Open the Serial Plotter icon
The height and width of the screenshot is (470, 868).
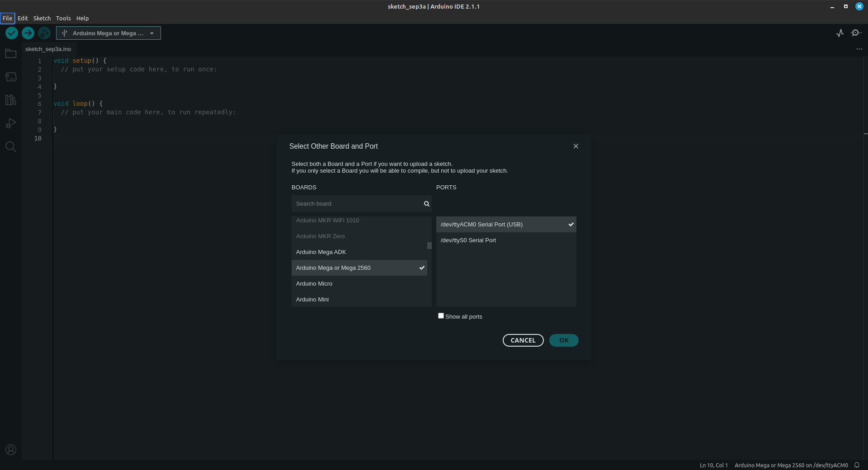840,33
